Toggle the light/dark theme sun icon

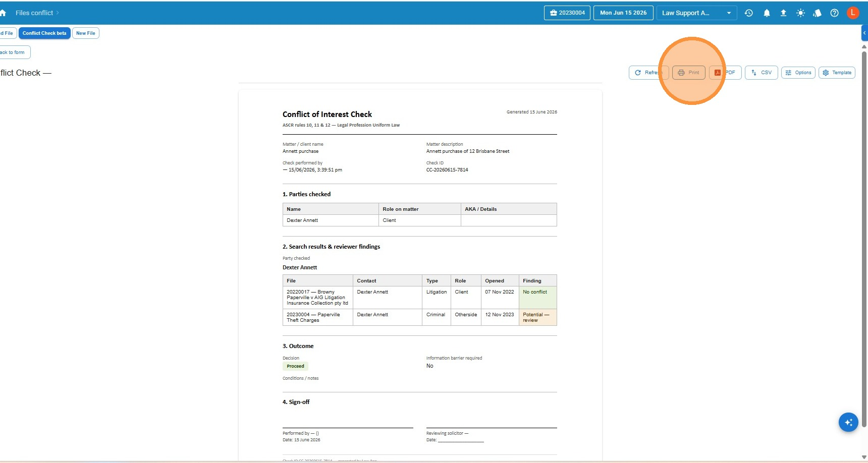point(800,13)
